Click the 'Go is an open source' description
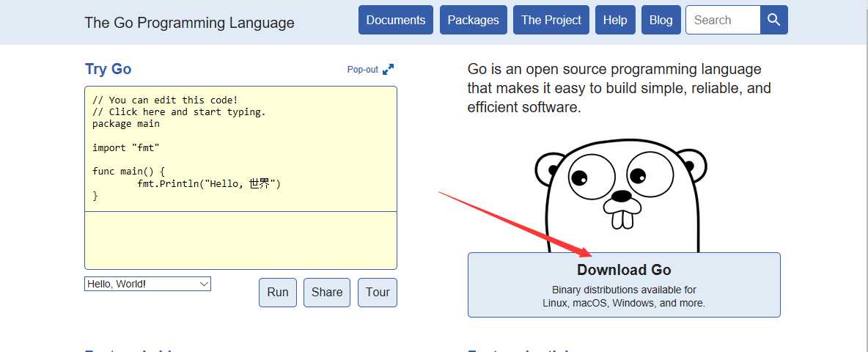This screenshot has width=868, height=352. click(x=619, y=88)
